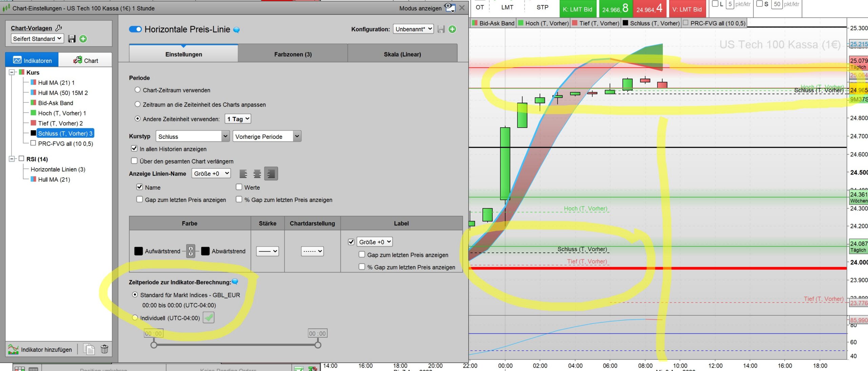
Task: Add new configuration with green plus icon
Action: click(x=452, y=29)
